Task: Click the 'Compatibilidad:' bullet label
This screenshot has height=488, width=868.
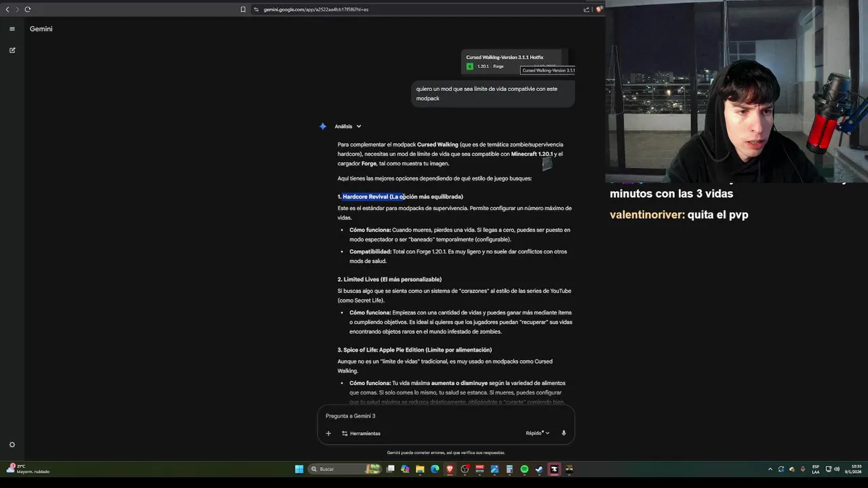Action: pyautogui.click(x=370, y=251)
